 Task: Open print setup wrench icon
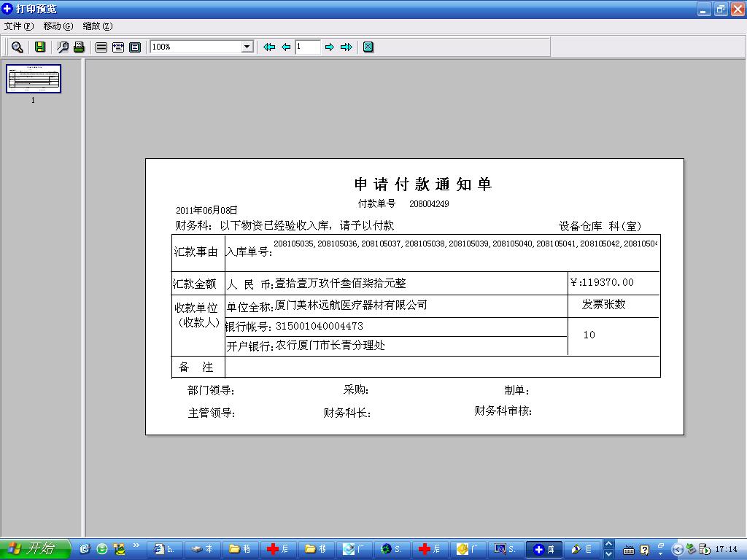(63, 47)
